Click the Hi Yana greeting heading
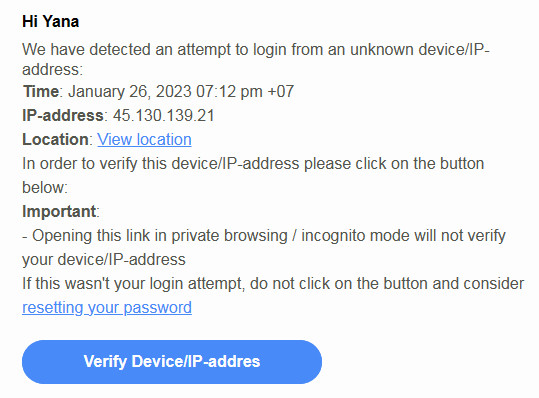 point(51,21)
